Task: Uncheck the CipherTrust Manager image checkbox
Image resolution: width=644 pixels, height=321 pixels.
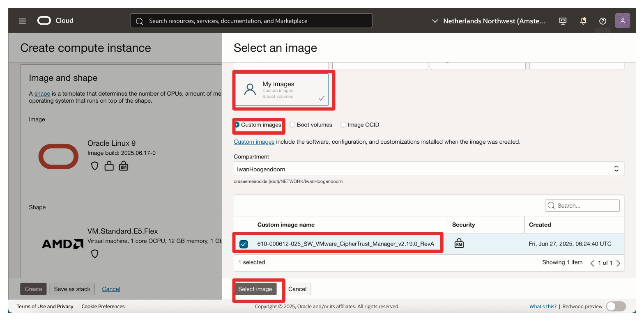Action: click(244, 244)
